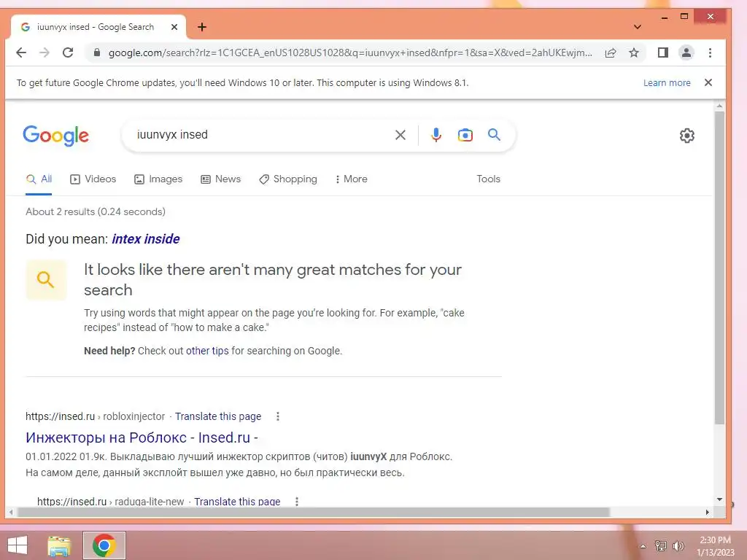Click the search input containing iuunvyx insed

262,135
